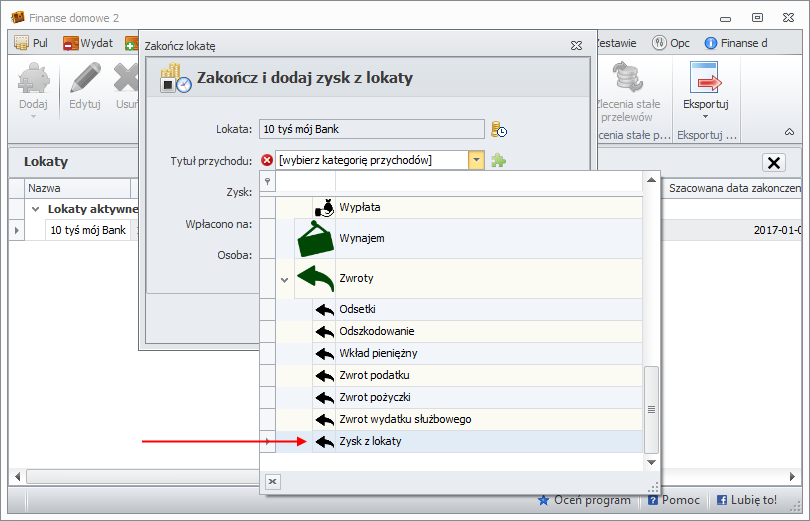Screen dimensions: 810x521
Task: Switch to the Opc ribbon tab
Action: click(x=671, y=43)
